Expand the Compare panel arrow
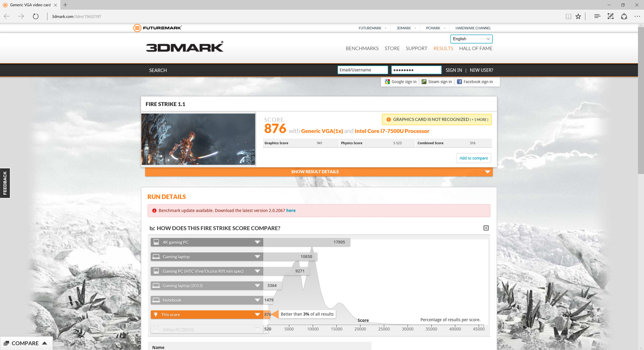The image size is (644, 350). [x=44, y=343]
